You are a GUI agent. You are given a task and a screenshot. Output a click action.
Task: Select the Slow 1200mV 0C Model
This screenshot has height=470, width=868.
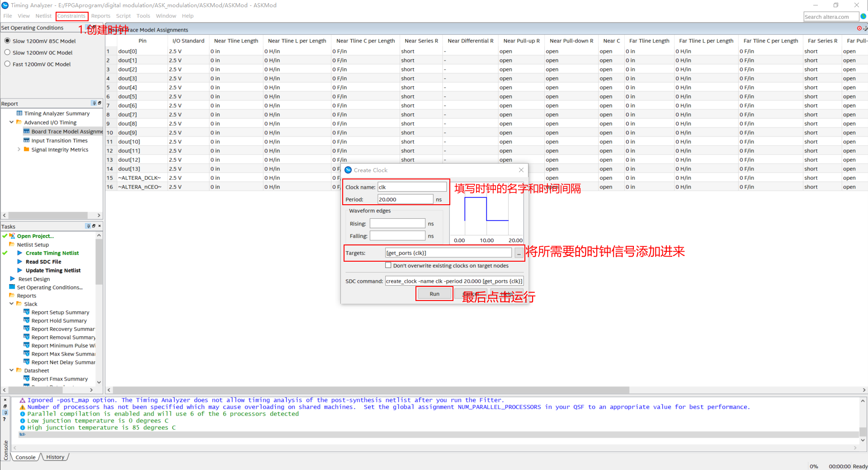pos(7,52)
